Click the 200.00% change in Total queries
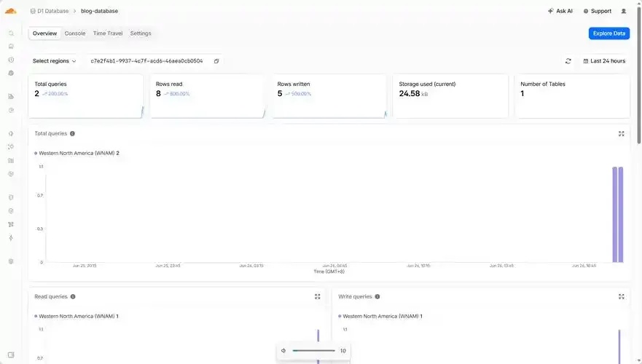Screen dimensions: 642x364 click(x=55, y=94)
